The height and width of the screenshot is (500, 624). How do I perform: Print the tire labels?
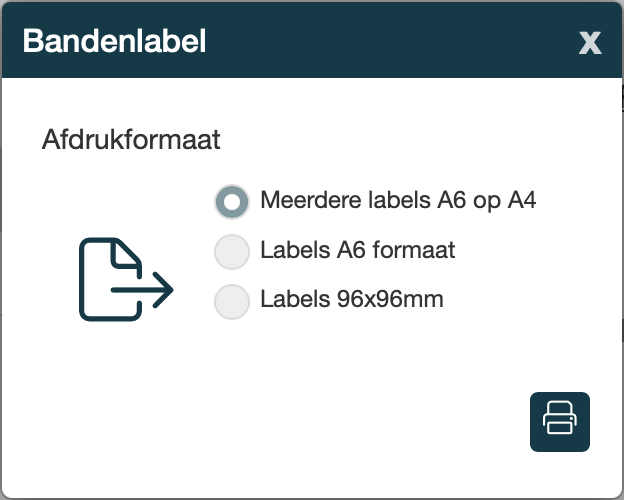[560, 422]
